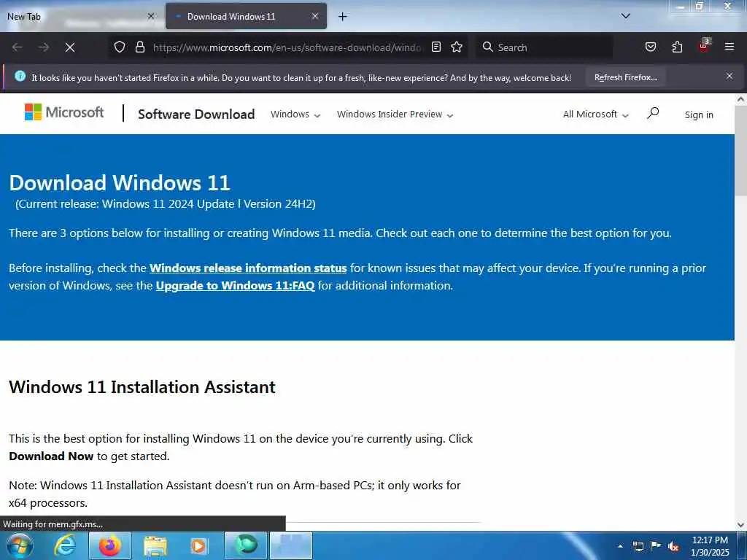747x560 pixels.
Task: Open Windows release information status link
Action: pyautogui.click(x=248, y=268)
